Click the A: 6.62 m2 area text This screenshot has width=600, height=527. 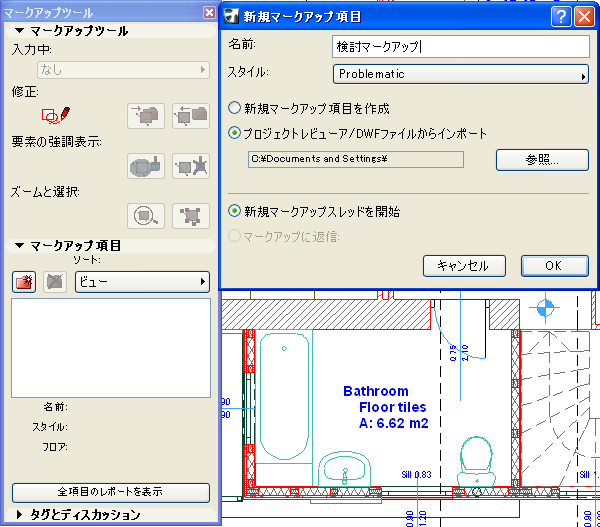click(394, 423)
